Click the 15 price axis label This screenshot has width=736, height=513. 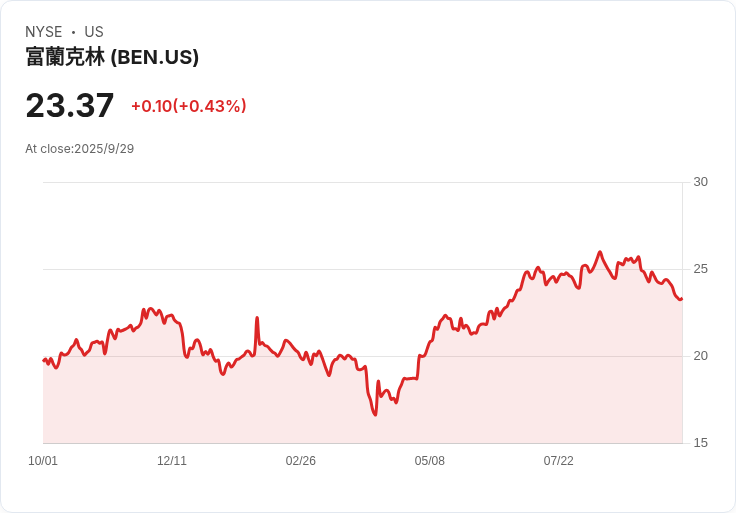(x=700, y=443)
